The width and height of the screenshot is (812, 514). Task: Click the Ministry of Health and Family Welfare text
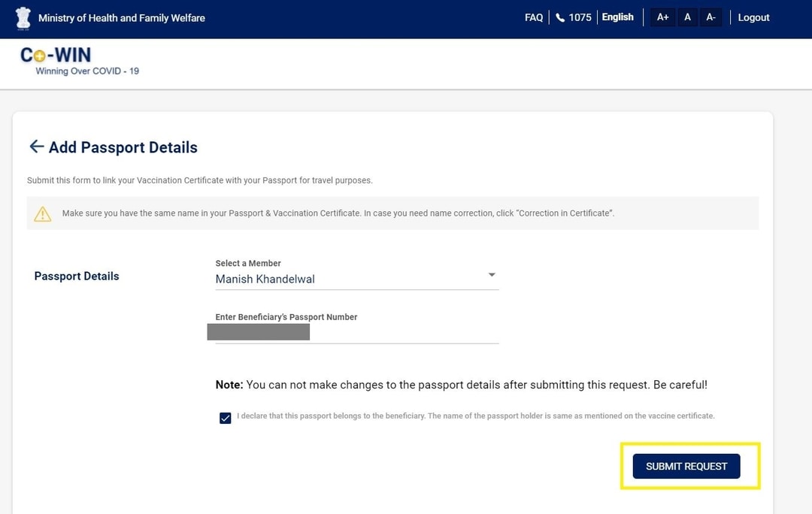[122, 18]
